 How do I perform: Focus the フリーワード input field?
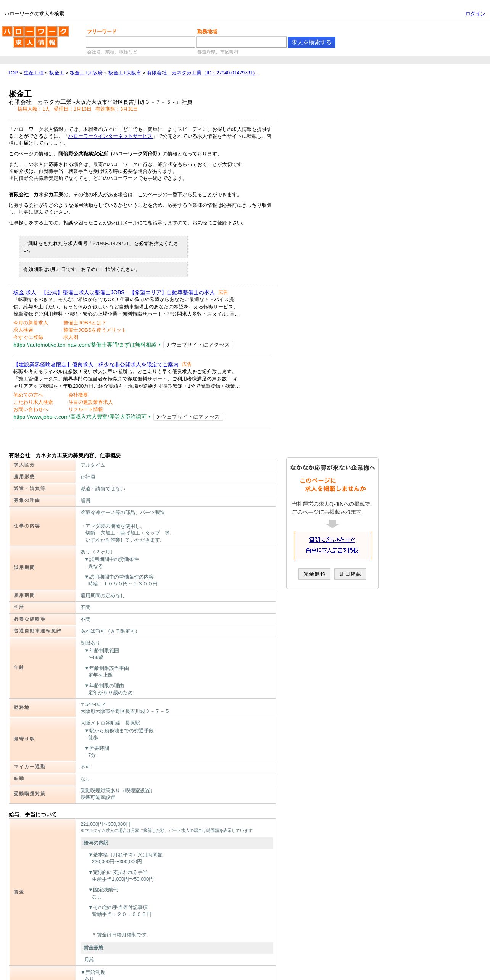pos(140,42)
